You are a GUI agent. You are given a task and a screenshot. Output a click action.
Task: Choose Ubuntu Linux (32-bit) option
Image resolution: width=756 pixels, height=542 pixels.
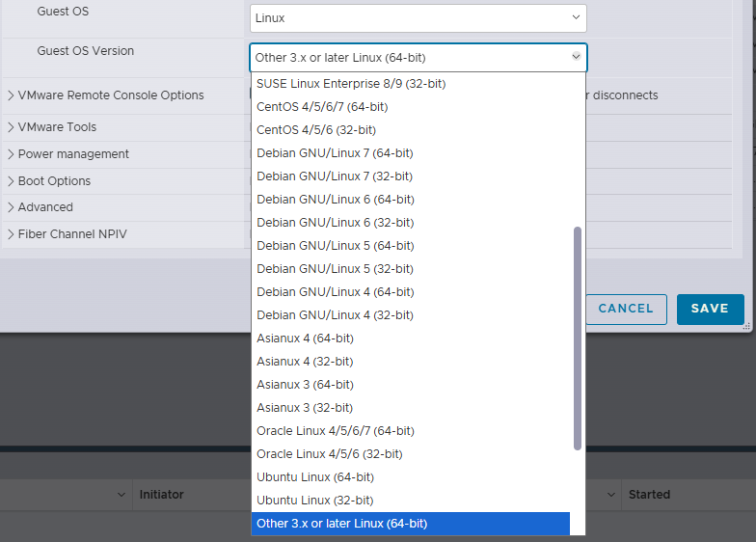tap(411, 500)
